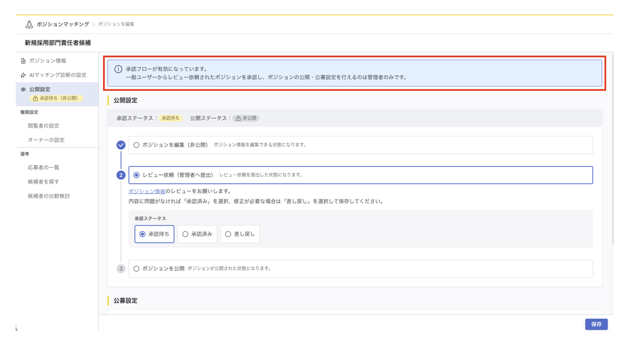Click the position matching person icon in breadcrumb
Screen dimensions: 644x354
click(29, 24)
